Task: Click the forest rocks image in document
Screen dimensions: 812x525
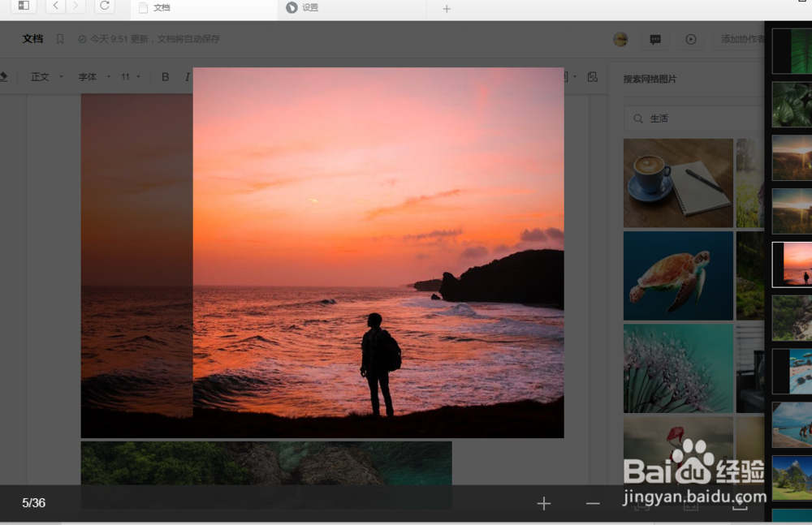Action: (266, 463)
